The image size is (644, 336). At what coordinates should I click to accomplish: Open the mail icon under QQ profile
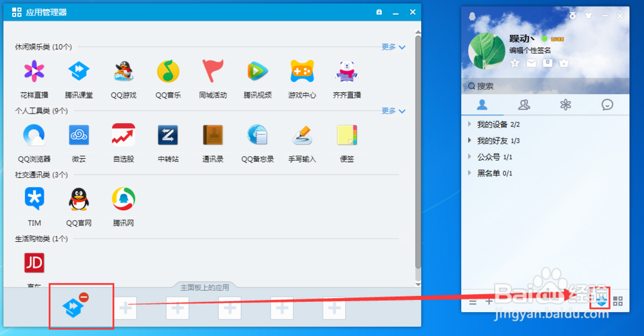(x=531, y=63)
